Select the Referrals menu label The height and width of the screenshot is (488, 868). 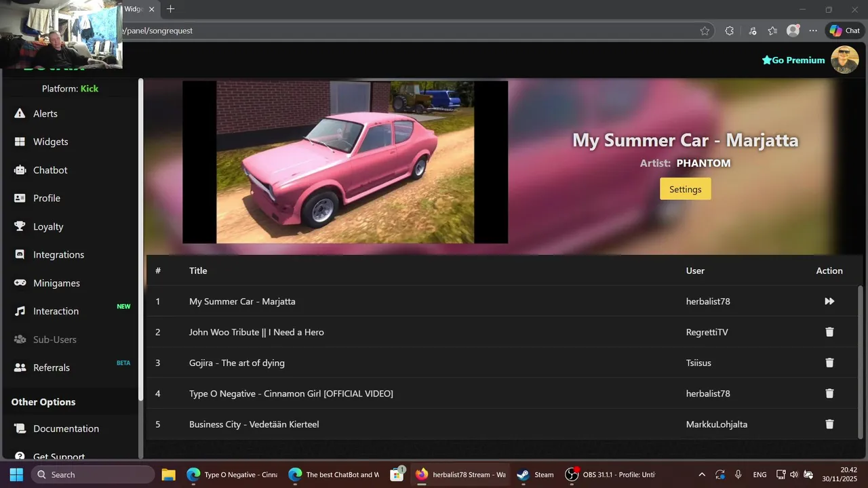(52, 367)
